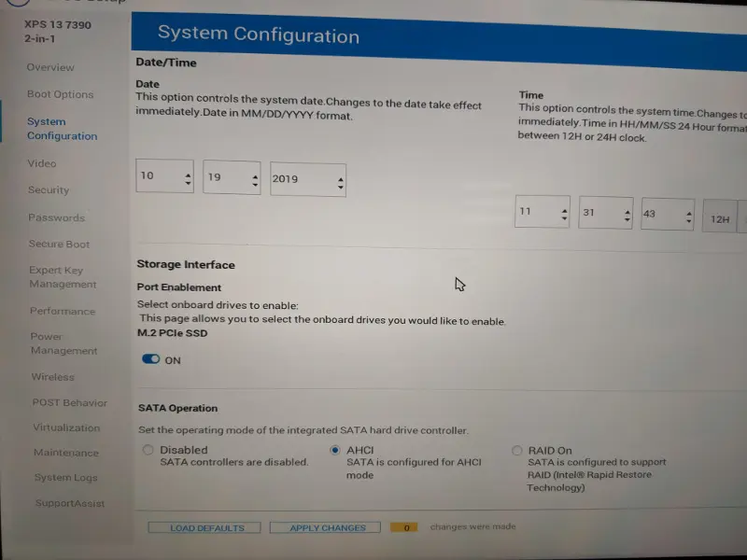Open the Secure Boot settings page
Viewport: 747px width, 560px height.
point(59,245)
